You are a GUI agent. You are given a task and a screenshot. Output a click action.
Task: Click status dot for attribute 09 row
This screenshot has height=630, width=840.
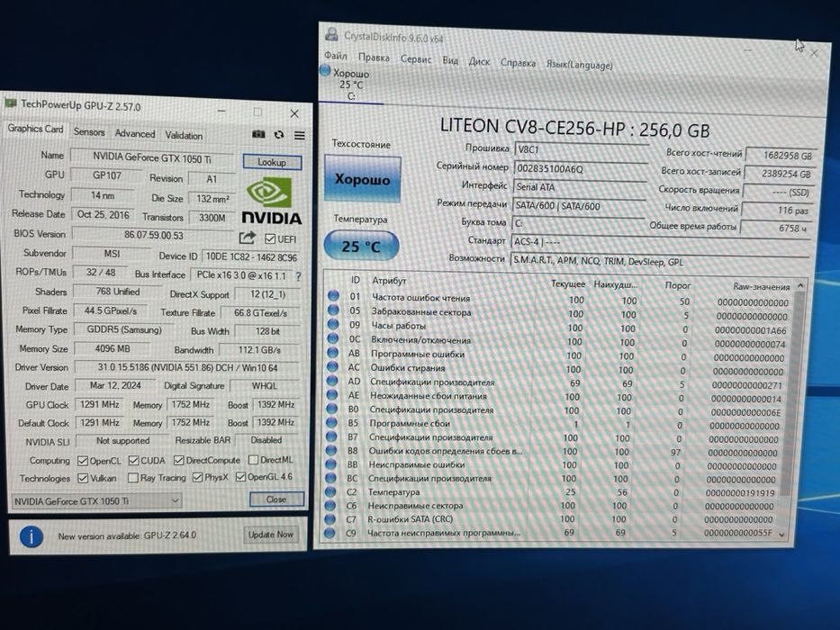pos(333,324)
